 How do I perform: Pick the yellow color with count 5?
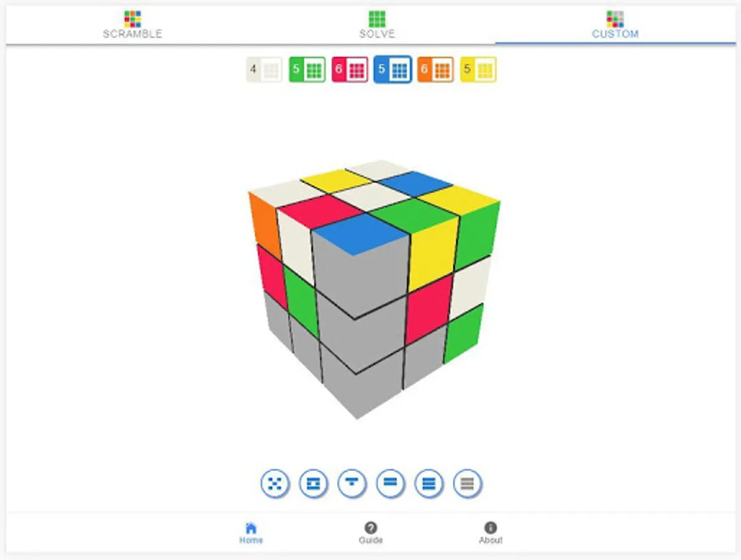(x=478, y=70)
